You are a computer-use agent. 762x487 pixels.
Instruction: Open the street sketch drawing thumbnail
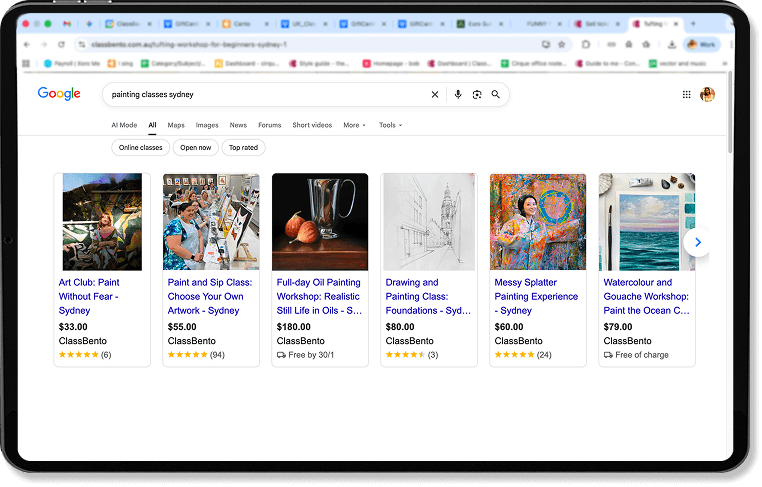[x=429, y=222]
